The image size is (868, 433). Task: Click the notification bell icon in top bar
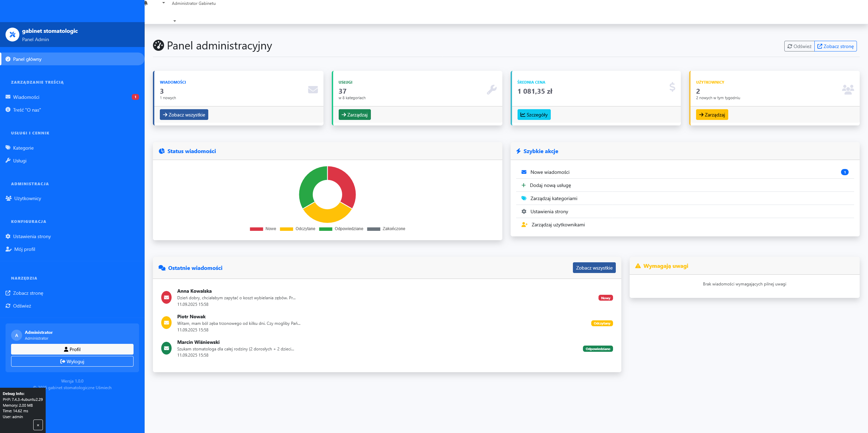pos(146,3)
